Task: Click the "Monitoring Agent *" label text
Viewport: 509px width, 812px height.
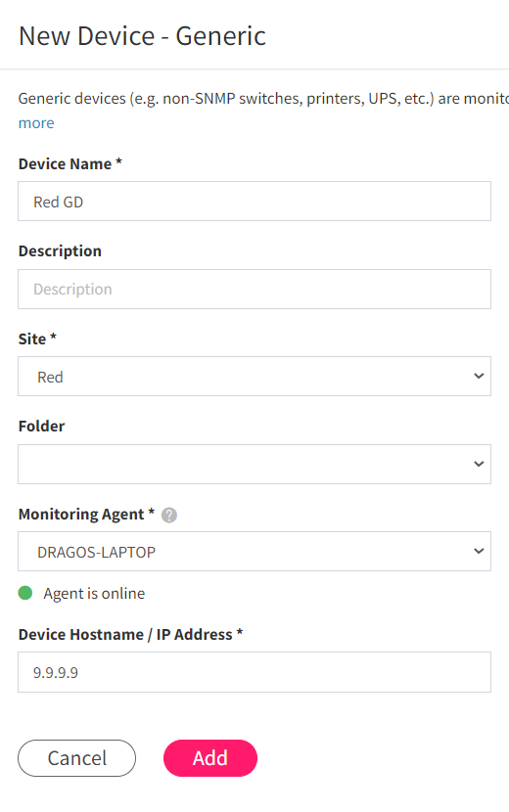Action: (x=86, y=515)
